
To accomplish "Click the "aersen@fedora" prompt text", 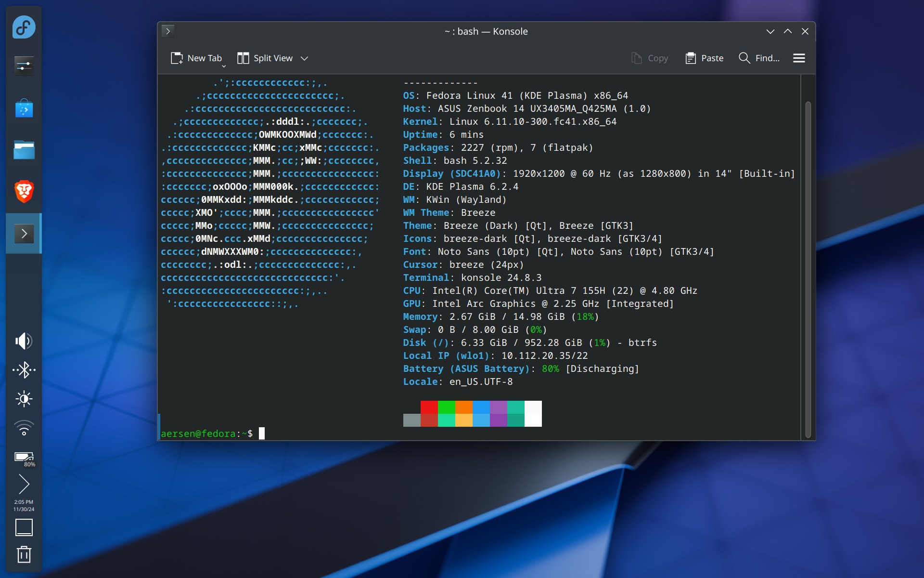I will [198, 433].
